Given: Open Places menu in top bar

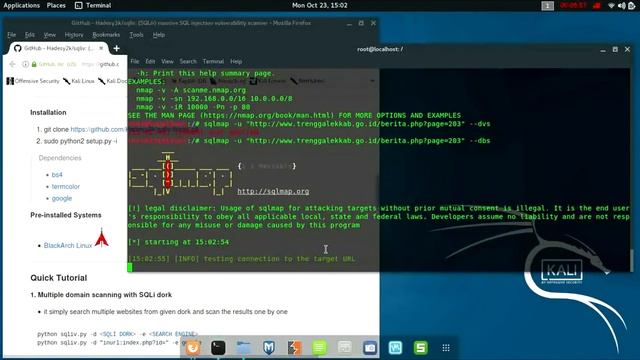Looking at the screenshot, I should tap(56, 5).
